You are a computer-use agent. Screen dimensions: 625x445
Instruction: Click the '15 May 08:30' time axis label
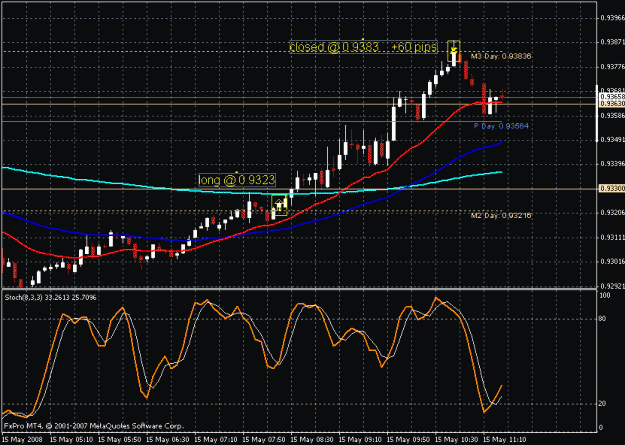(x=311, y=439)
